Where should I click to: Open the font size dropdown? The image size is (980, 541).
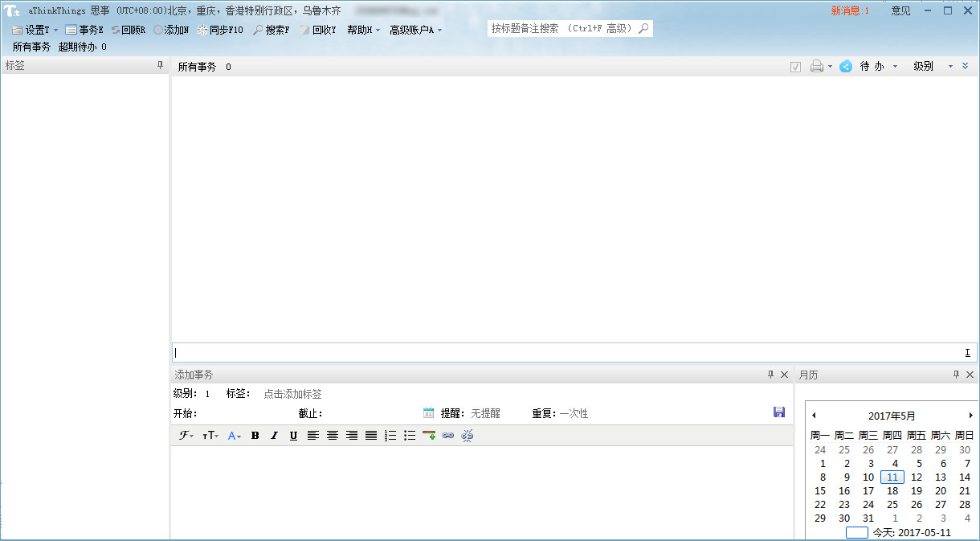[x=210, y=436]
